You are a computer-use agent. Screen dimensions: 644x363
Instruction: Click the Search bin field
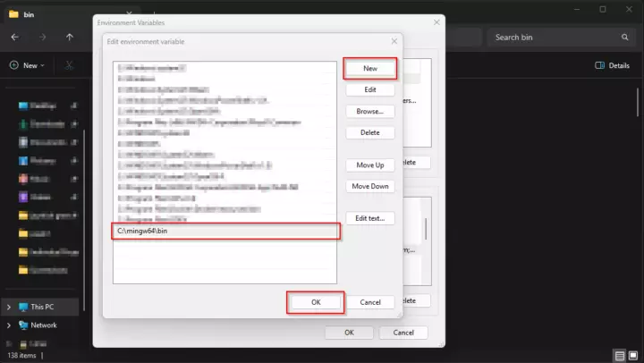coord(555,38)
